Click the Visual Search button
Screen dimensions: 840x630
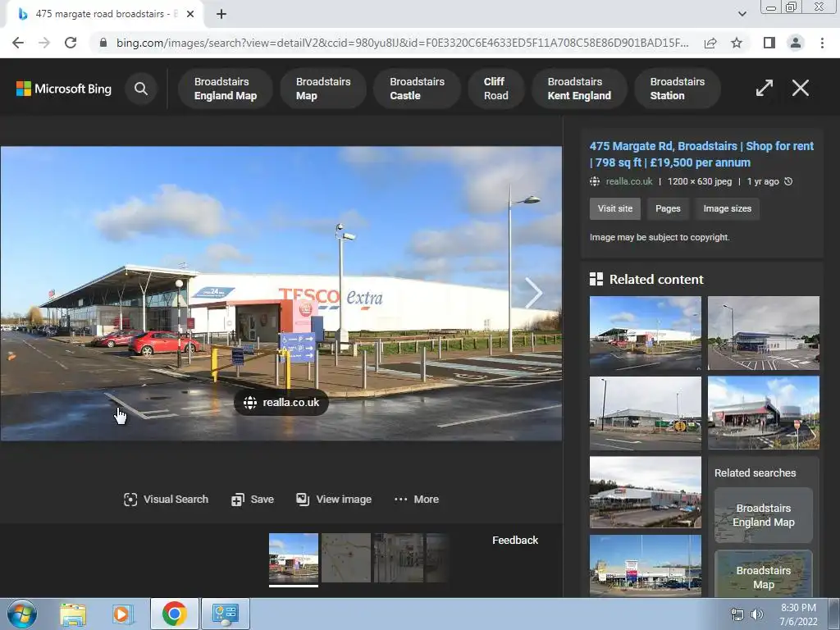pos(166,500)
